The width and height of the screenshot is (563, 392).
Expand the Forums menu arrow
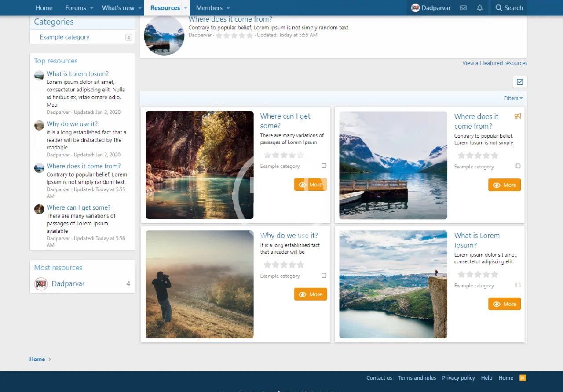91,8
